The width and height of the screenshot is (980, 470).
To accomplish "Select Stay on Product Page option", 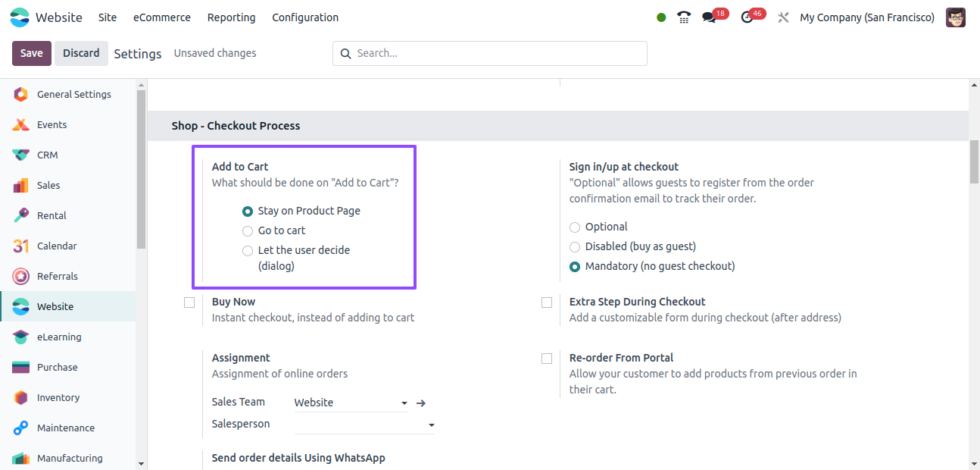I will tap(248, 211).
